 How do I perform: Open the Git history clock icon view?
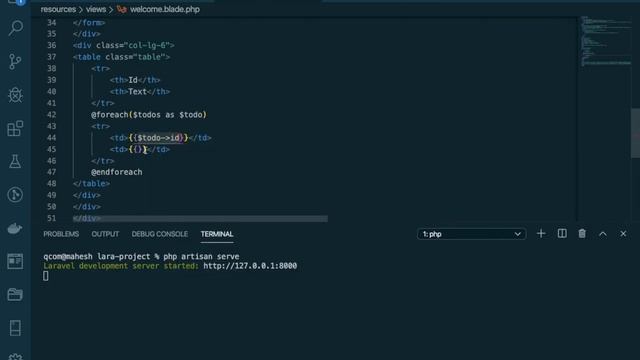pyautogui.click(x=16, y=195)
